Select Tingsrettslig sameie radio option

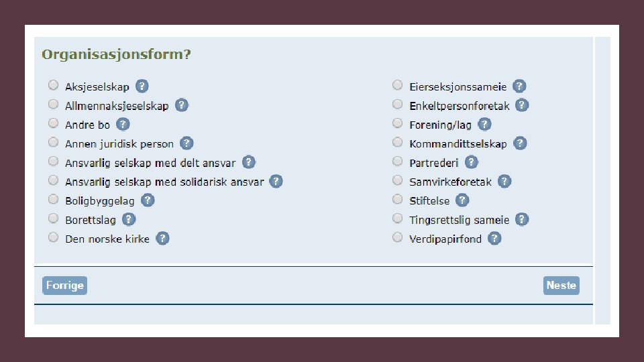[x=398, y=219]
